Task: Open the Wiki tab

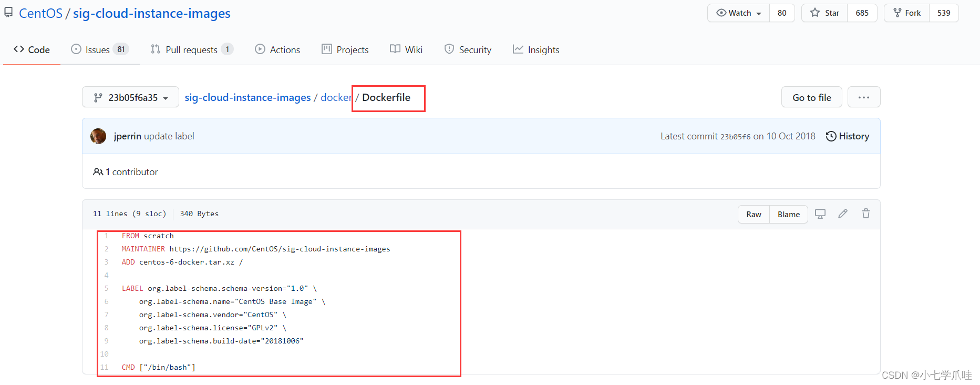Action: [406, 49]
